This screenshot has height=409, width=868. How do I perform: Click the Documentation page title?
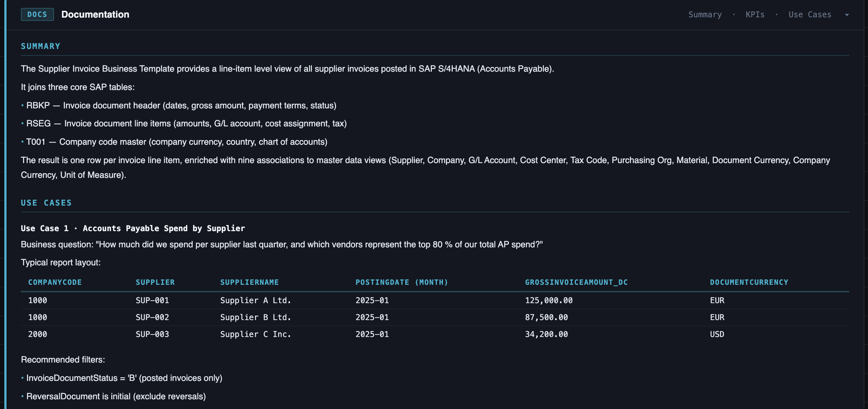(95, 14)
